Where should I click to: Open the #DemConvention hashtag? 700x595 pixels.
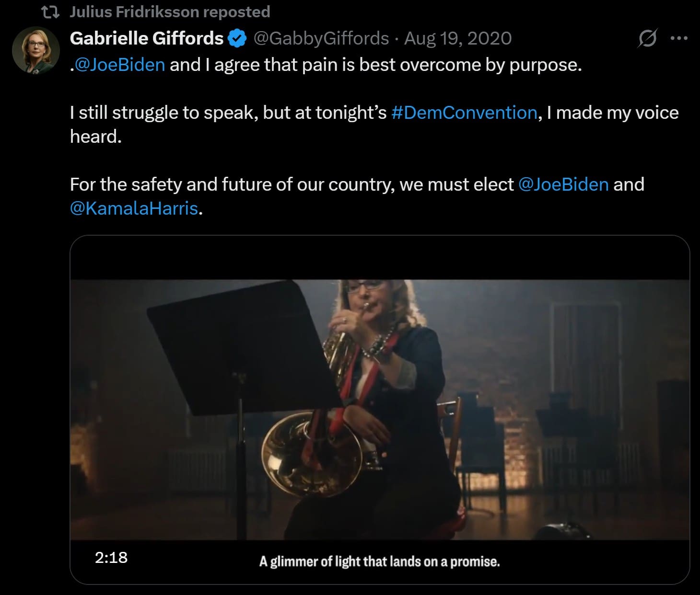pos(464,113)
